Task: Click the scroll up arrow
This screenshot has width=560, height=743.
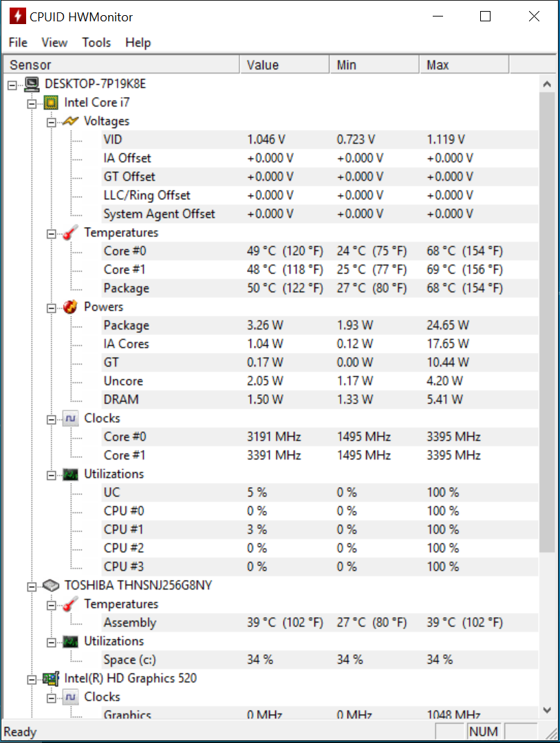Action: click(x=547, y=84)
